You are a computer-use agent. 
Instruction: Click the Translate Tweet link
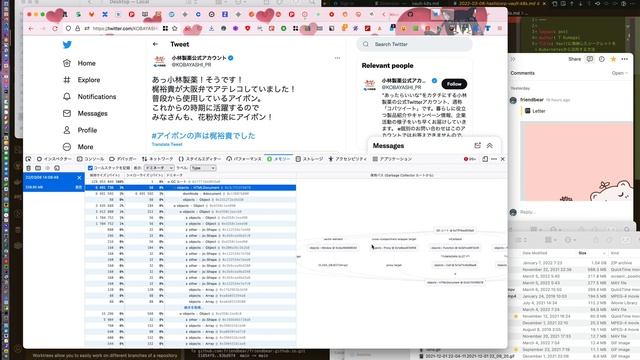click(167, 144)
